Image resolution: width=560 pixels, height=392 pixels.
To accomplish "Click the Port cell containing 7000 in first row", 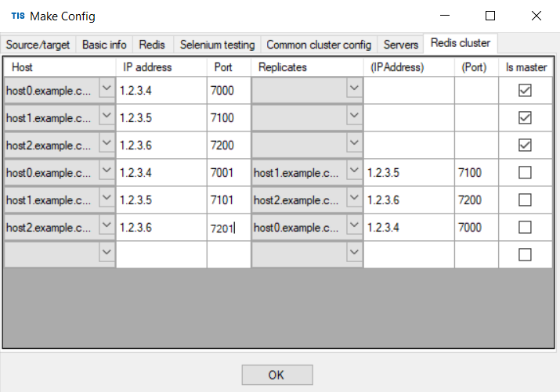I will tap(229, 90).
